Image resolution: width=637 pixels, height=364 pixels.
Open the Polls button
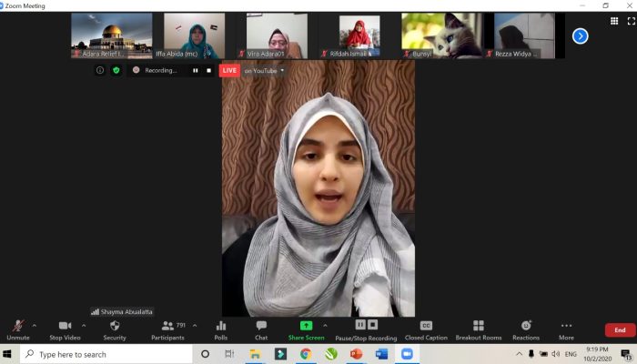click(x=221, y=330)
